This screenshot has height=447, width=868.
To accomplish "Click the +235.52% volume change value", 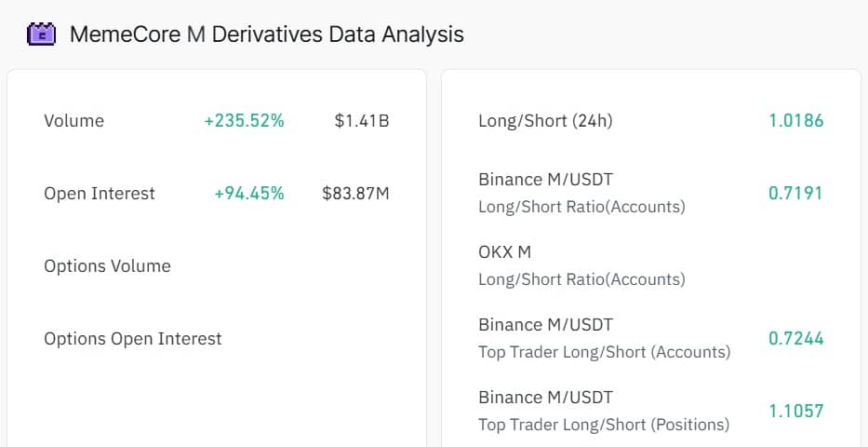I will [244, 121].
